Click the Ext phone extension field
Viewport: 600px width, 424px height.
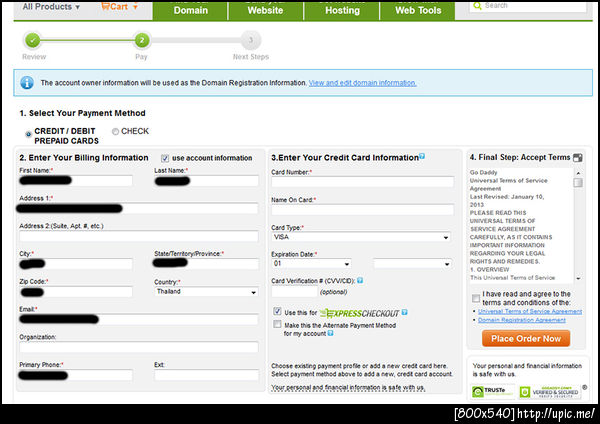point(206,375)
